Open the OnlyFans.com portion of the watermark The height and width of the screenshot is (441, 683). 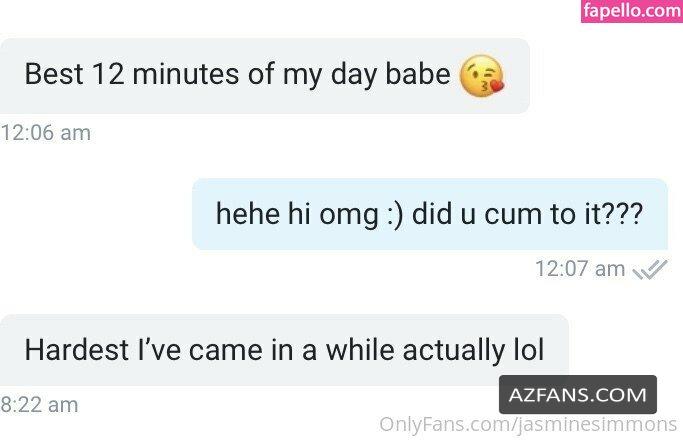pos(444,424)
